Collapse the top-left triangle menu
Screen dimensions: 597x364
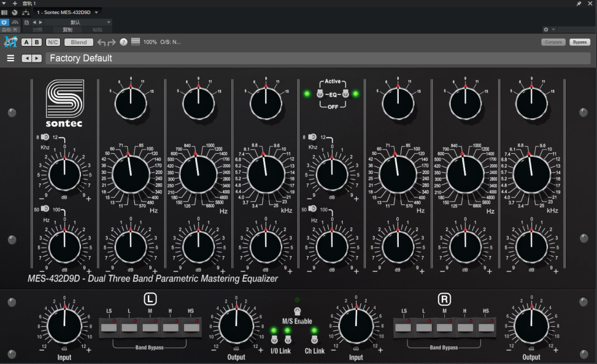pyautogui.click(x=4, y=3)
